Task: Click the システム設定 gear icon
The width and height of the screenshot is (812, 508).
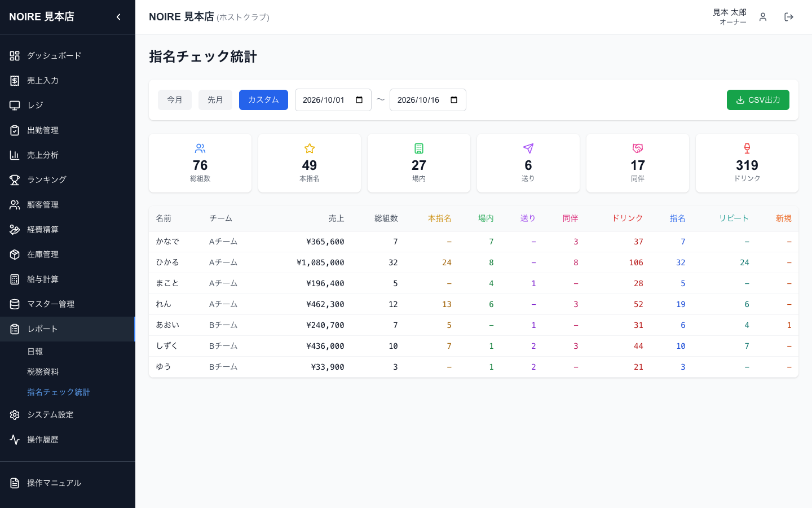Action: [15, 415]
